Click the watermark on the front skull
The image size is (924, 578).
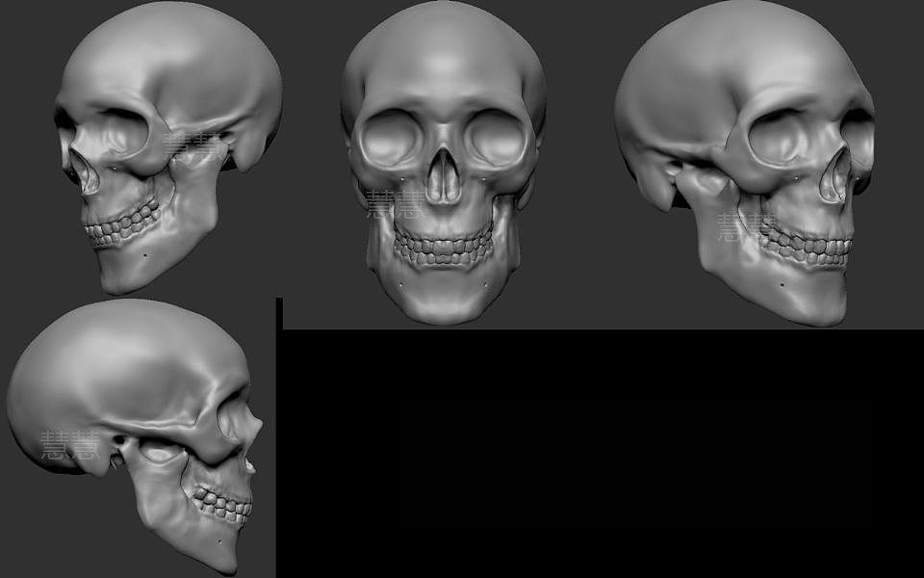[395, 202]
